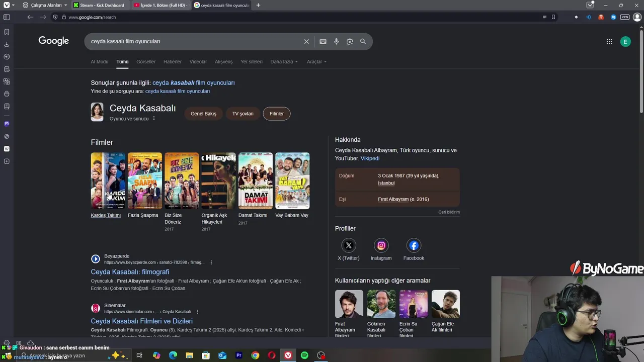Open the Kardeş Takımı movie poster
Viewport: 644px width, 362px height.
click(108, 180)
